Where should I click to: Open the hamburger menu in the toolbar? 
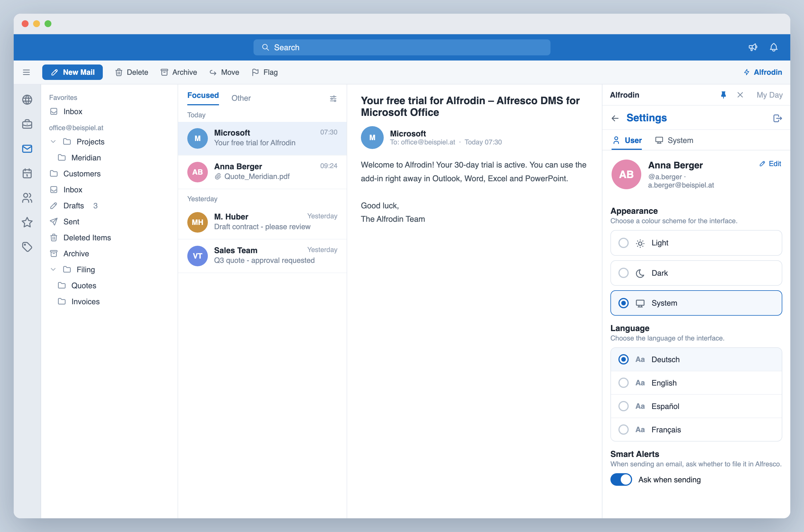tap(26, 72)
